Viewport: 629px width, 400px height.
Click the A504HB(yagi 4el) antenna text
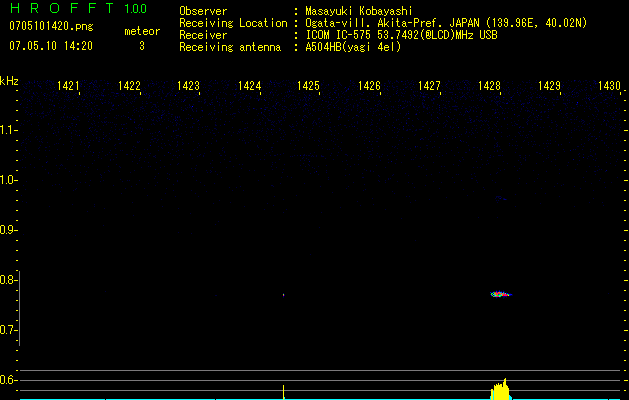coord(353,47)
